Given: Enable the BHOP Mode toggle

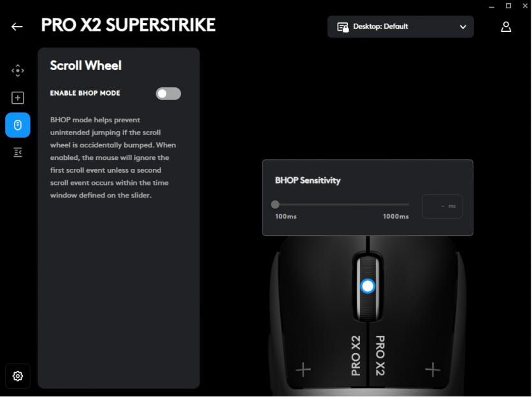Looking at the screenshot, I should (x=168, y=94).
